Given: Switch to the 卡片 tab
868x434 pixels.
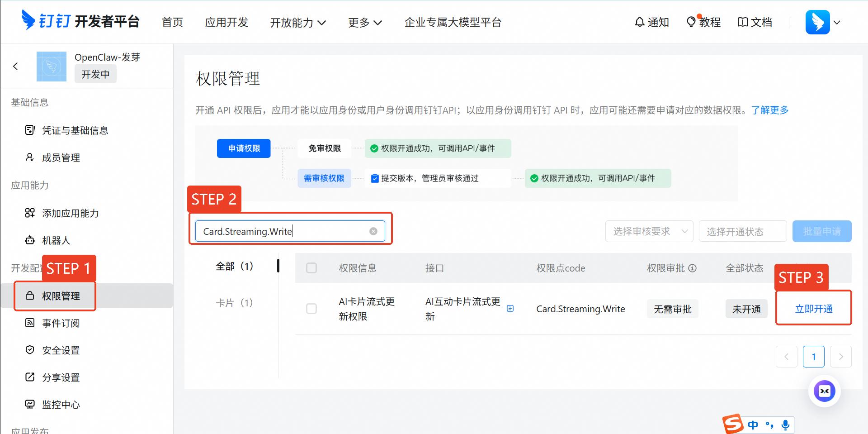Looking at the screenshot, I should click(x=234, y=302).
